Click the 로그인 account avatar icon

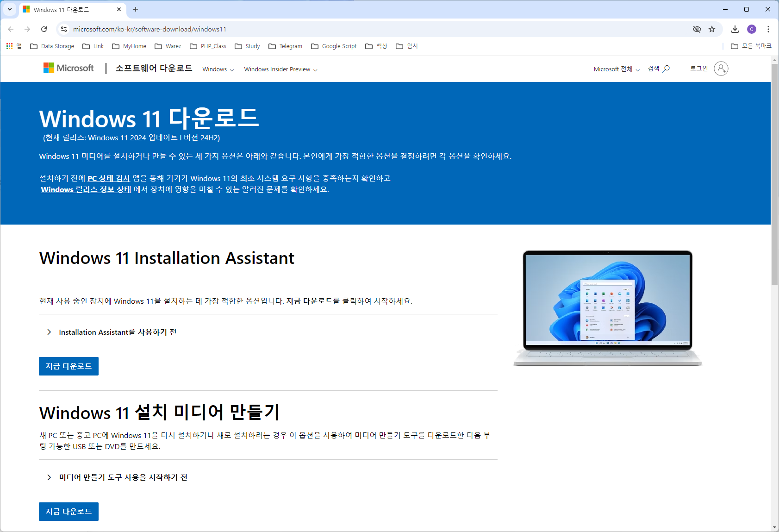[721, 69]
